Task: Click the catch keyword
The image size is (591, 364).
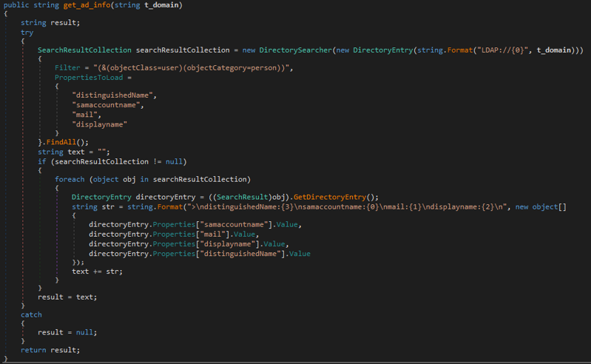Action: [x=31, y=314]
